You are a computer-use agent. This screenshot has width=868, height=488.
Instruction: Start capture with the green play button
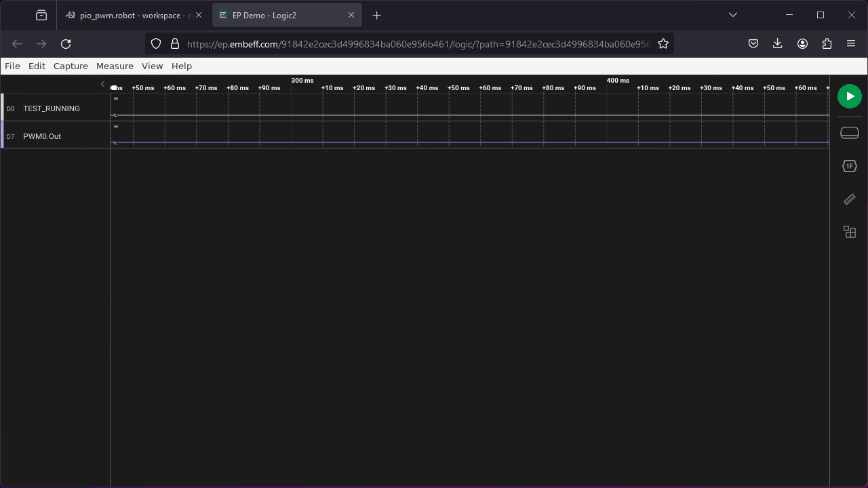[850, 96]
